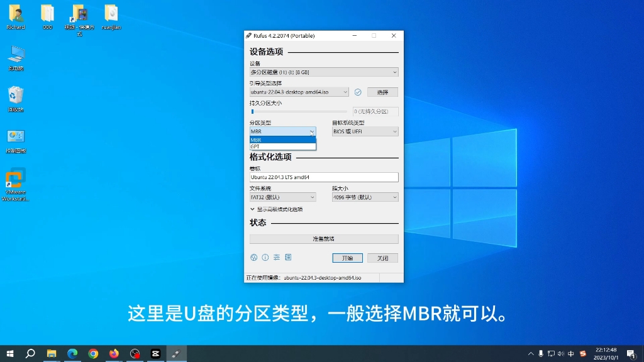This screenshot has height=362, width=644.
Task: Click the ISO checksum checkmark icon
Action: 358,92
